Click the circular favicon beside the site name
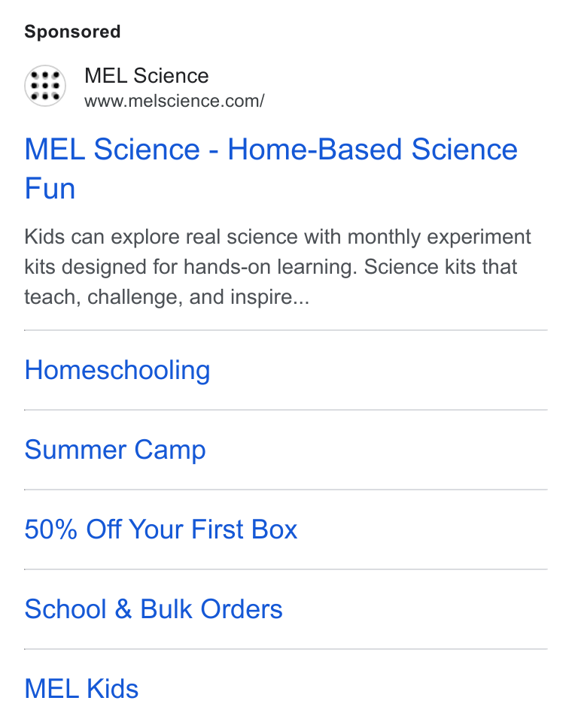This screenshot has width=572, height=728. (45, 86)
